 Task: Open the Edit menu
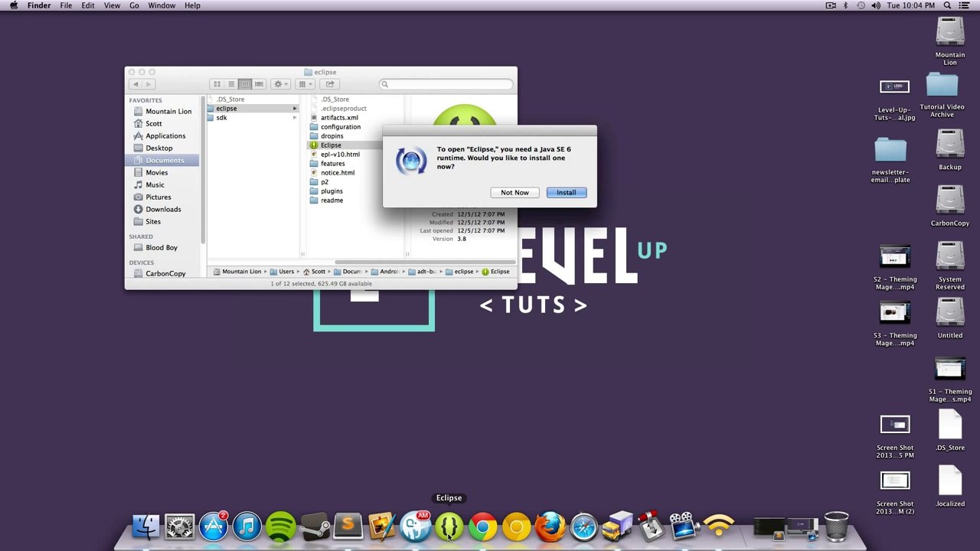pos(88,5)
